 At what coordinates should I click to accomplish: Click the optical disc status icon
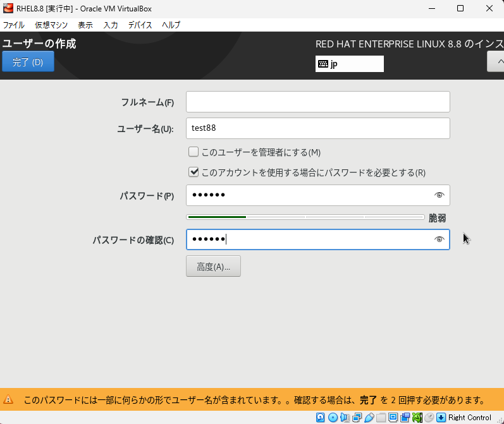333,417
